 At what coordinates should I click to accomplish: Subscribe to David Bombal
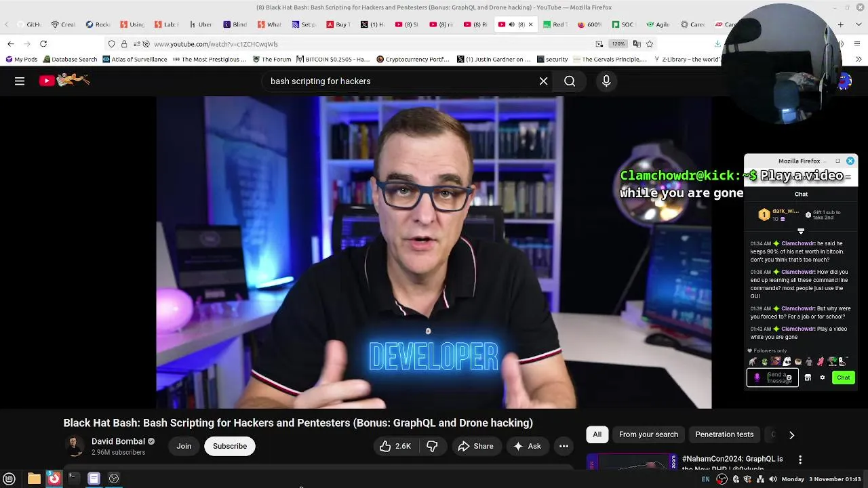coord(230,446)
